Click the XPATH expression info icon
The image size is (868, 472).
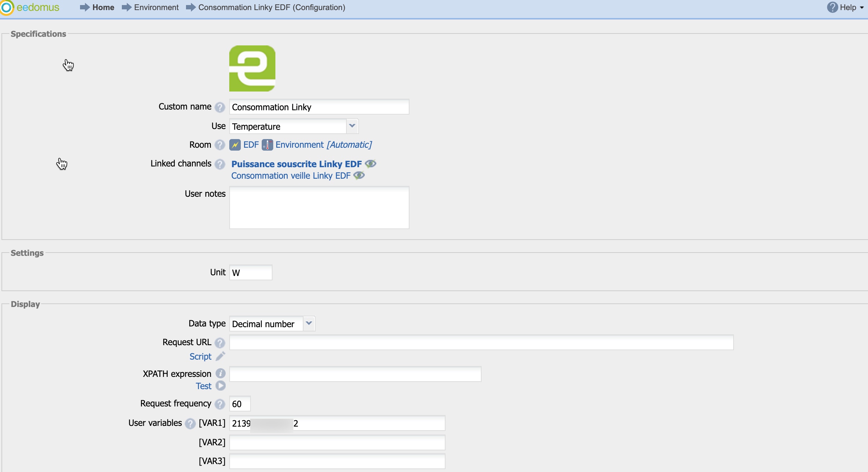pyautogui.click(x=220, y=374)
